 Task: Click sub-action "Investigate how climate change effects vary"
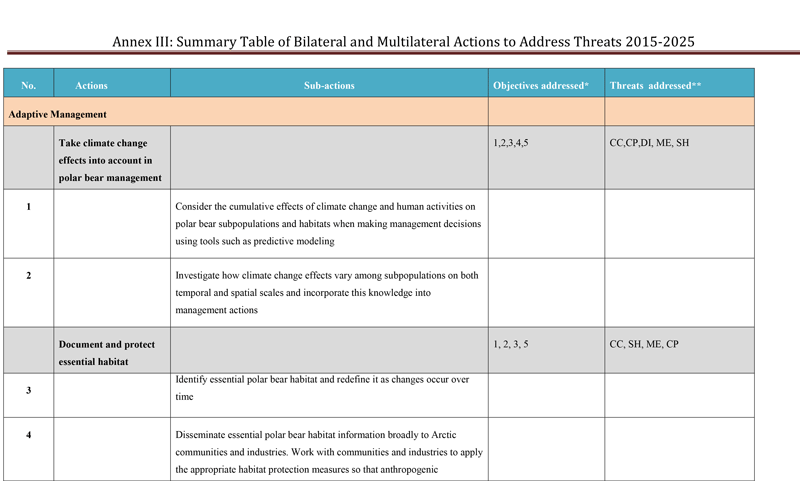coord(327,292)
